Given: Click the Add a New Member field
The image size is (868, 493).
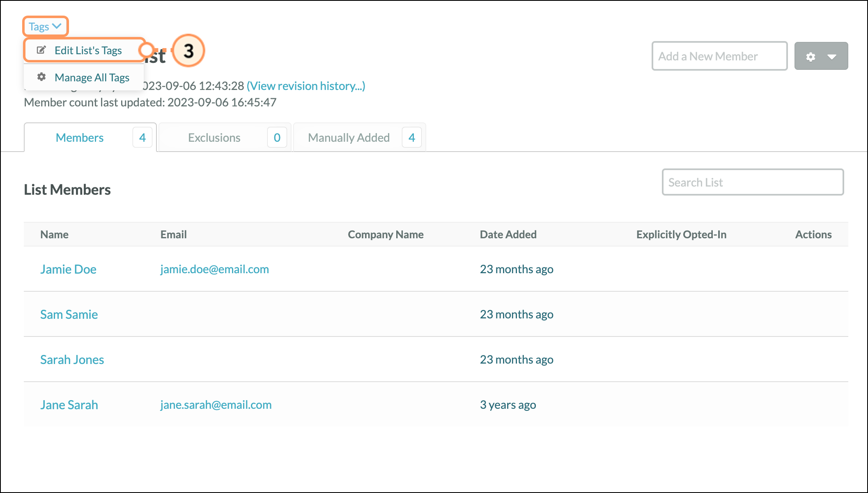Looking at the screenshot, I should [x=719, y=56].
